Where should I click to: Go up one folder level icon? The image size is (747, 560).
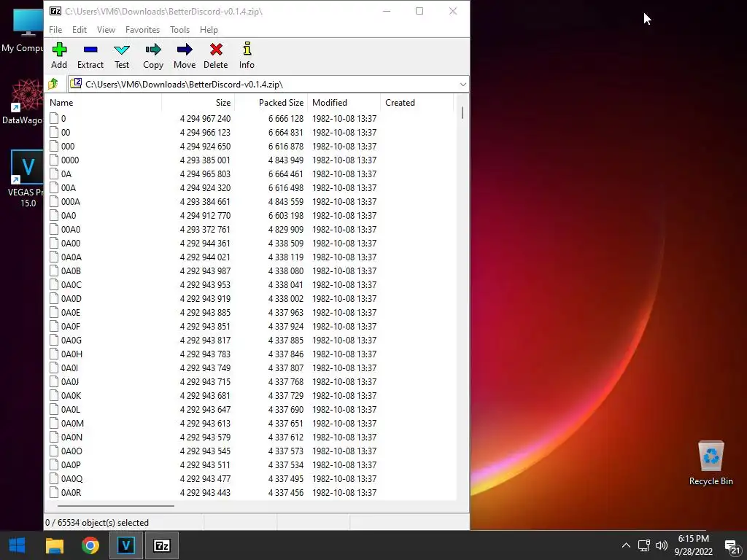coord(53,85)
